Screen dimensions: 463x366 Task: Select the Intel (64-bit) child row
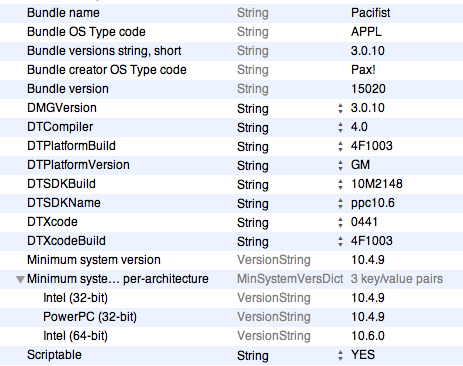231,336
